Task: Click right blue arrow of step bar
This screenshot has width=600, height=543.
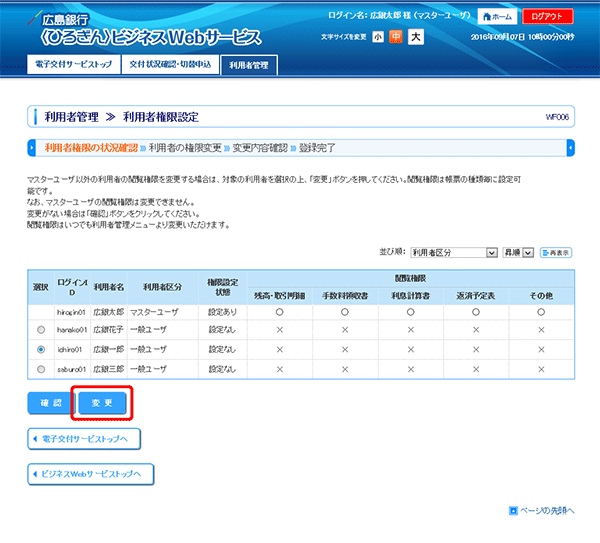Action: (x=571, y=148)
